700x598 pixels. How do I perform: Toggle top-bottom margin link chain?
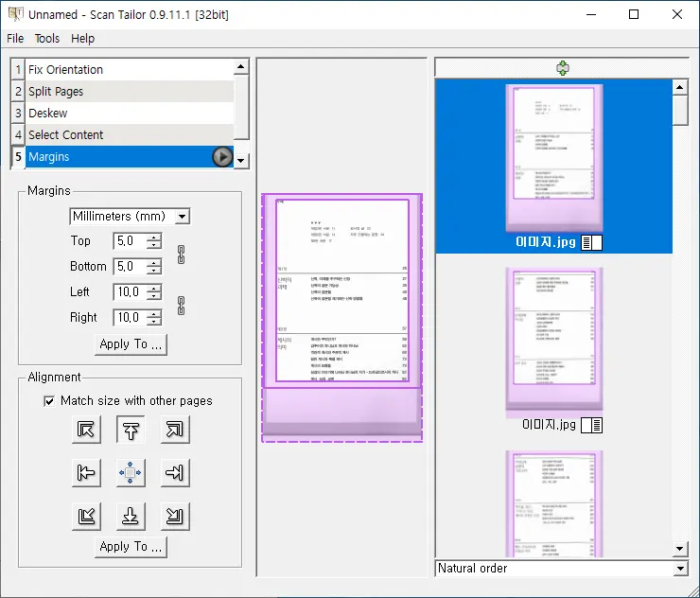[182, 254]
